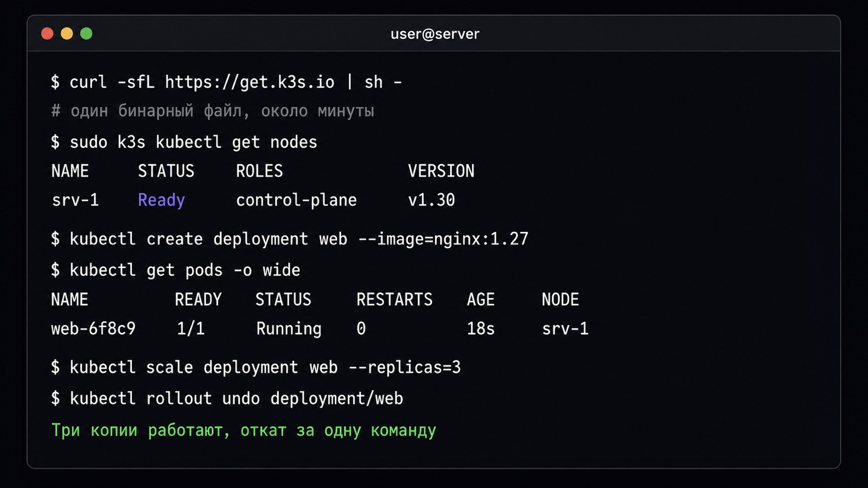The image size is (868, 488).
Task: Click the 18s age value
Action: click(481, 329)
